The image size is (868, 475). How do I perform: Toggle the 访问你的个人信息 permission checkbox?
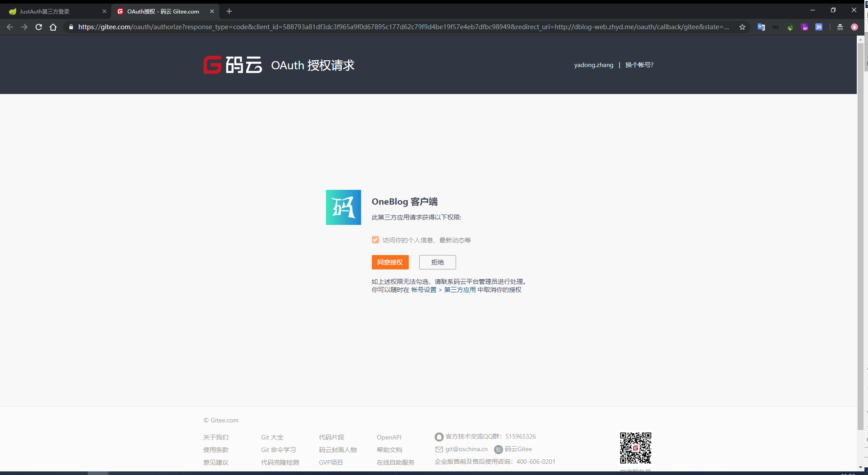click(375, 240)
